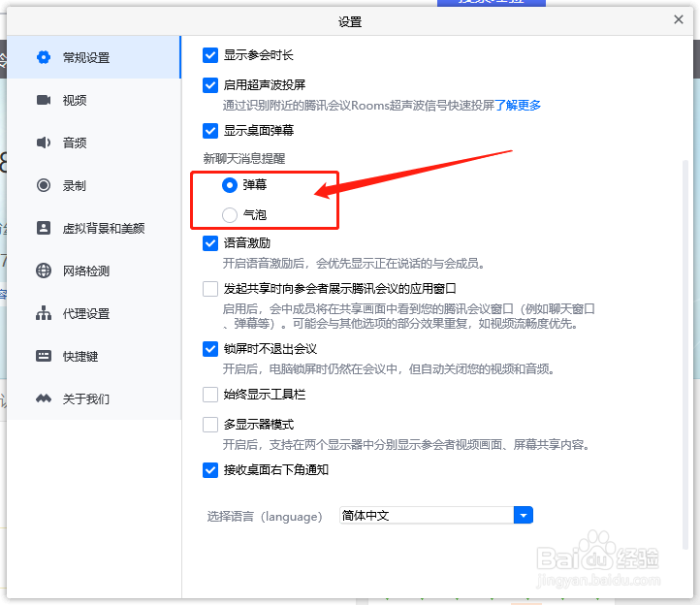
Task: Open the 了解更多 link
Action: [518, 106]
